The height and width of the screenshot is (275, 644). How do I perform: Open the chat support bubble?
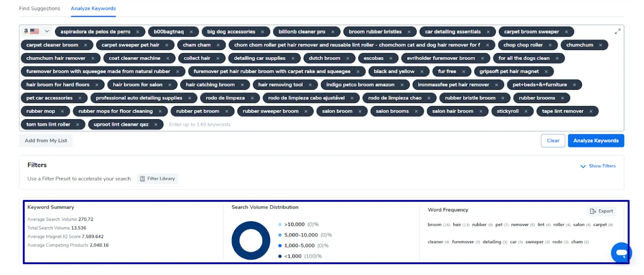coord(621,253)
